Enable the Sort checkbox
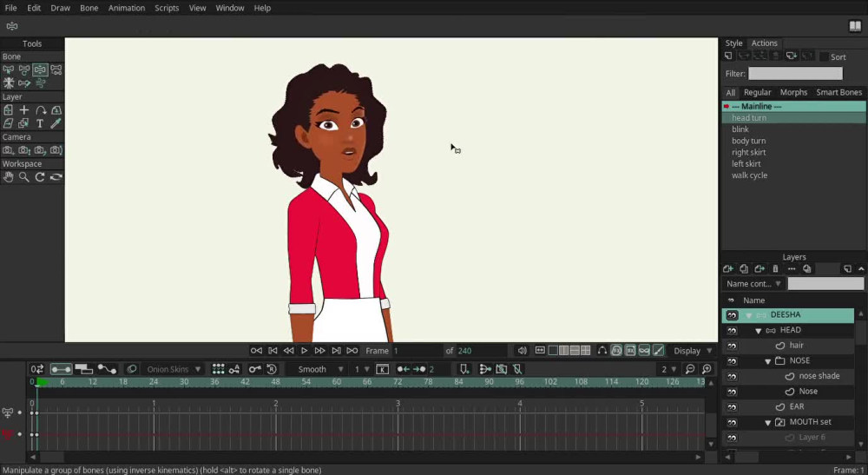This screenshot has width=868, height=475. coord(824,56)
